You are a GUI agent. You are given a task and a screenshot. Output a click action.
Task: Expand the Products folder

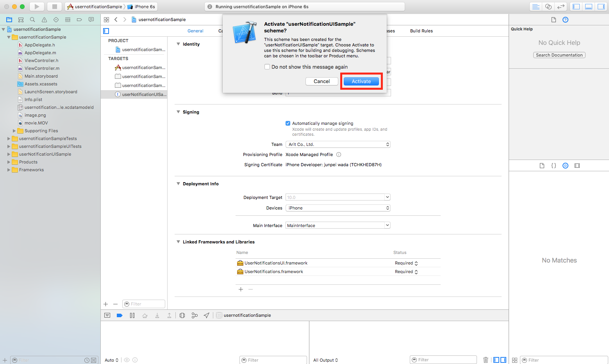(x=9, y=162)
